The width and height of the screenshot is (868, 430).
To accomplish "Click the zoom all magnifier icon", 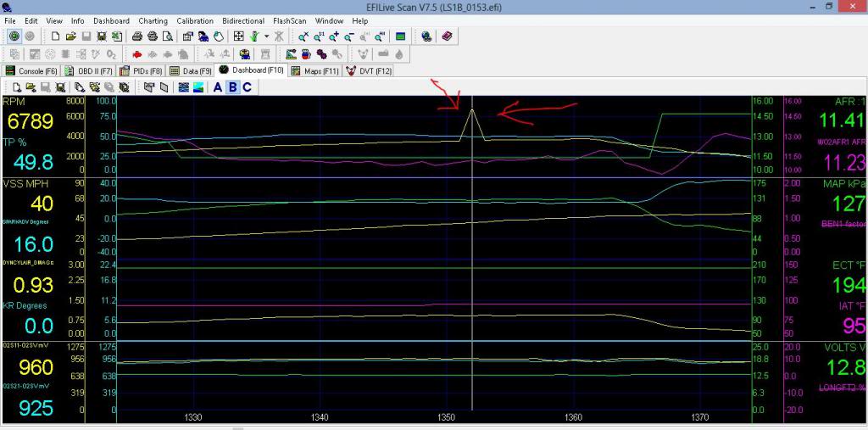I will click(x=379, y=36).
